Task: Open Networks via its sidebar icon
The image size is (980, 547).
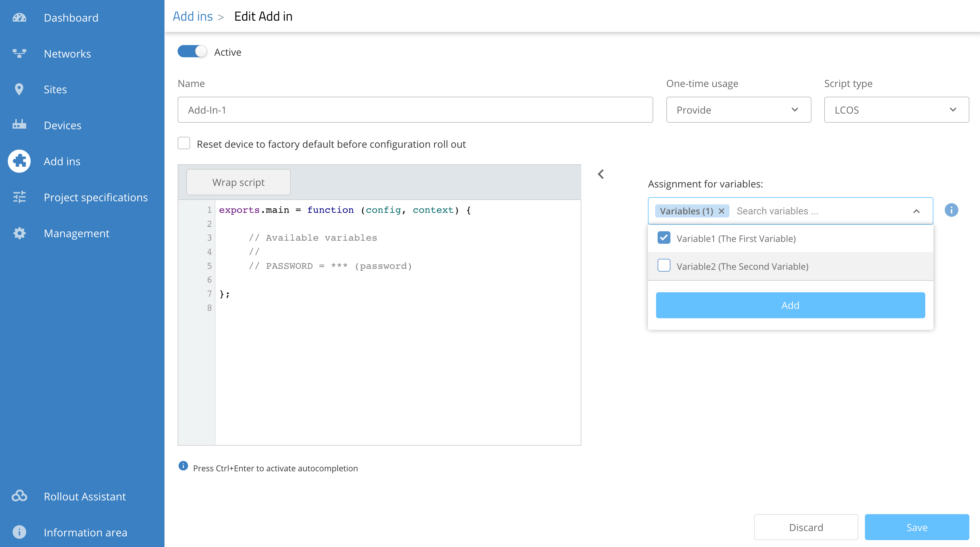Action: tap(19, 53)
